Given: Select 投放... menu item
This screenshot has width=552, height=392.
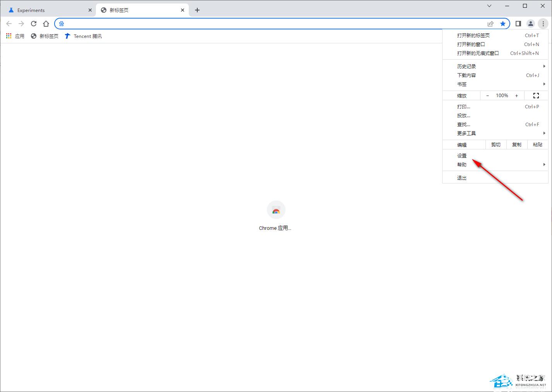Looking at the screenshot, I should coord(495,115).
